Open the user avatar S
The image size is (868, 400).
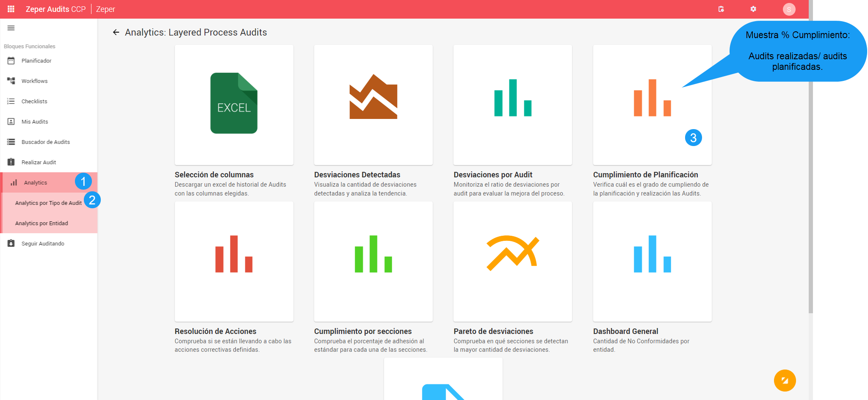pyautogui.click(x=789, y=9)
